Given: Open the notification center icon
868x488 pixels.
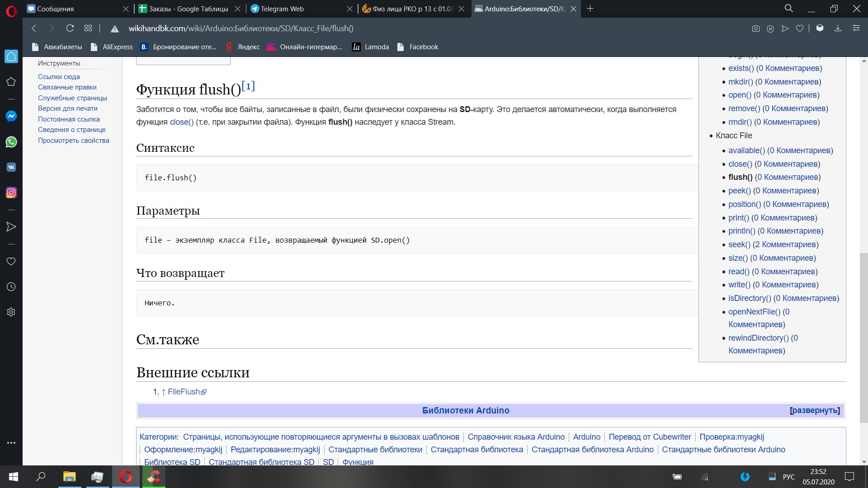Looking at the screenshot, I should [x=849, y=477].
